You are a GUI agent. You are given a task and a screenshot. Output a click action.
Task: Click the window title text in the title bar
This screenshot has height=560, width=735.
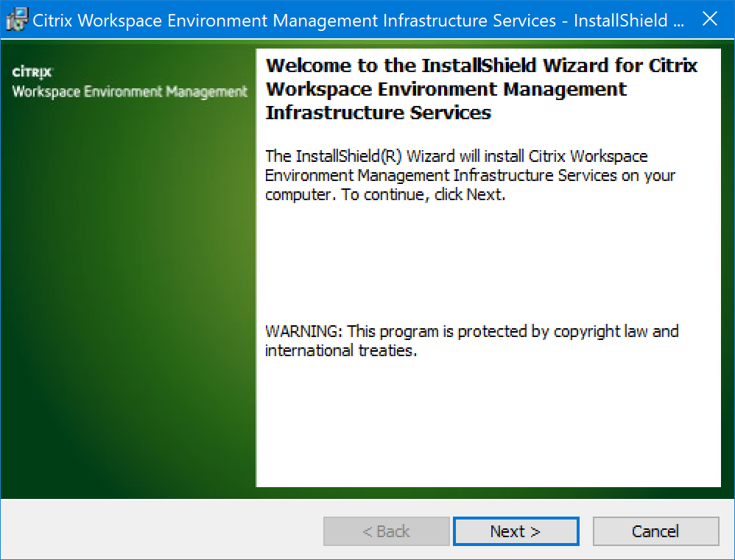(x=358, y=20)
